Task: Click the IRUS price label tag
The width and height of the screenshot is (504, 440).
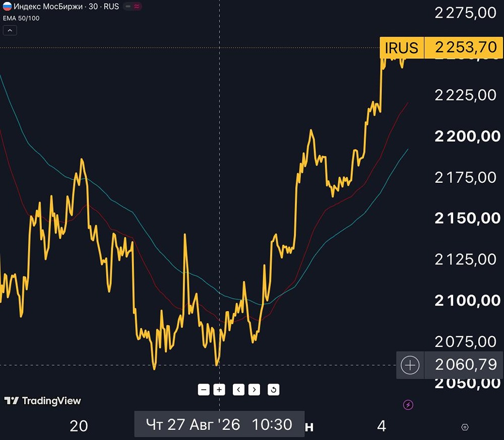Action: [402, 48]
